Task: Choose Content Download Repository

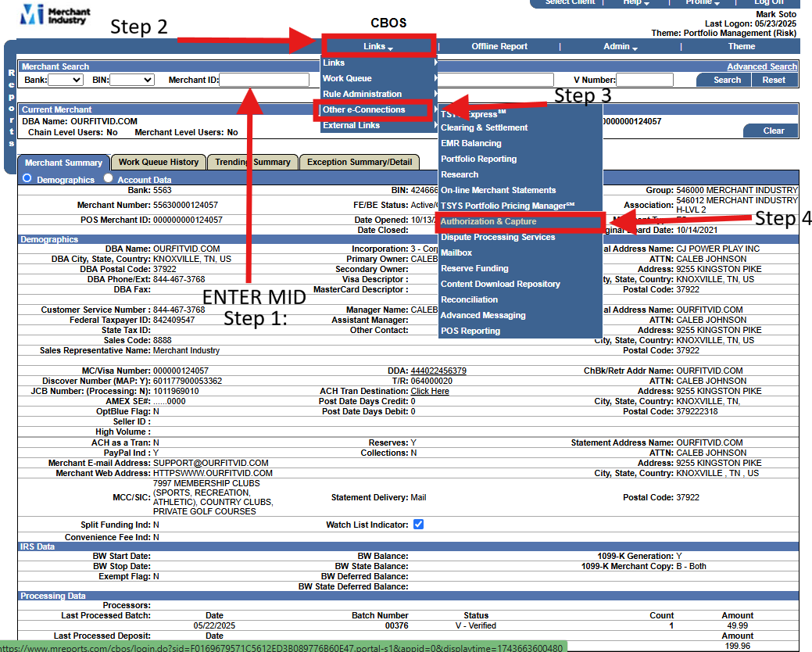Action: (520, 284)
